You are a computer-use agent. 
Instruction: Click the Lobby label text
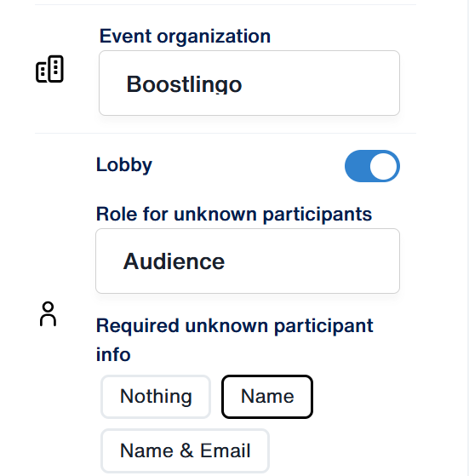coord(123,165)
